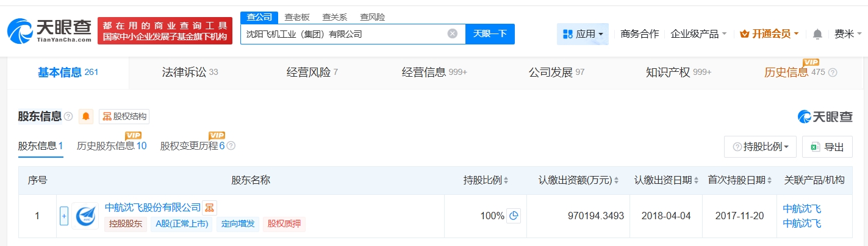Open the notification bell in top bar

pos(818,34)
